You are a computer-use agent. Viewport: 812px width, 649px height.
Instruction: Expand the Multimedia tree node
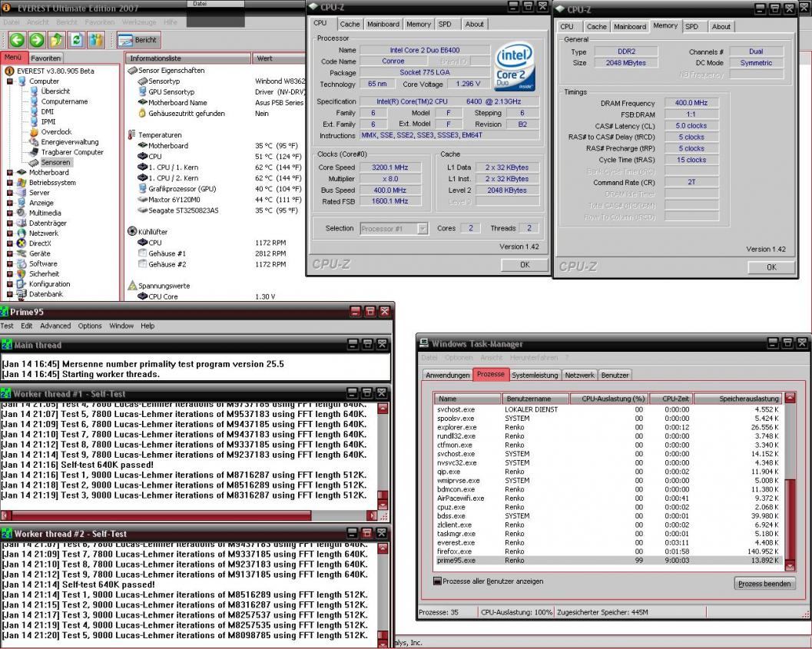(x=10, y=213)
